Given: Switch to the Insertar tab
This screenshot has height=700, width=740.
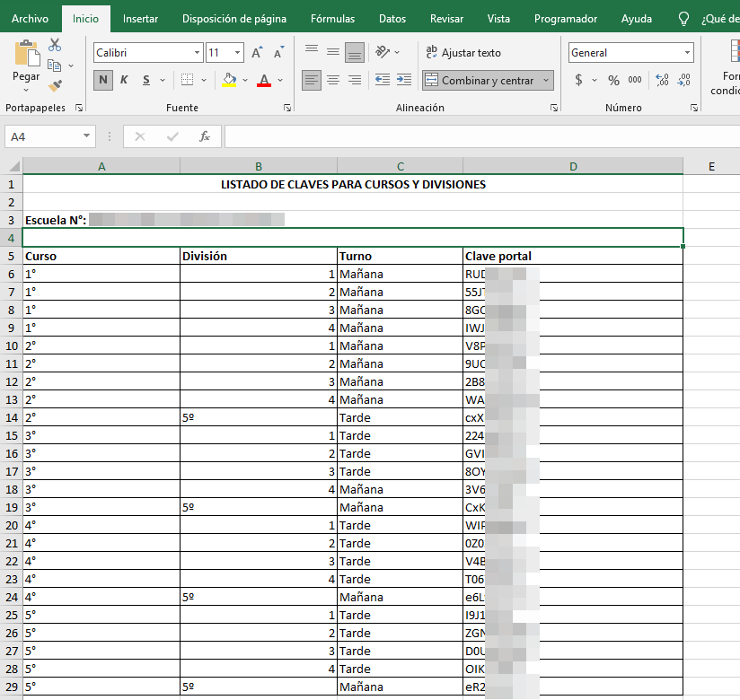Looking at the screenshot, I should (x=140, y=18).
